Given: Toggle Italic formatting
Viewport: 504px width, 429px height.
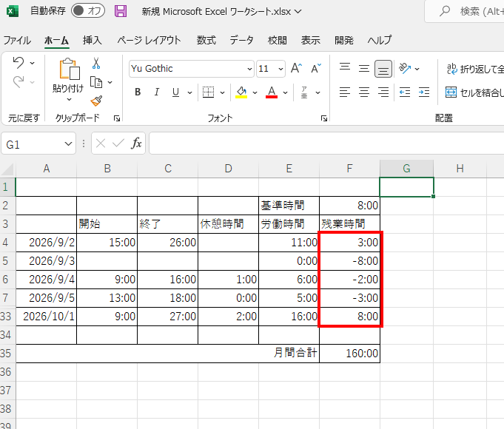Looking at the screenshot, I should tap(157, 92).
